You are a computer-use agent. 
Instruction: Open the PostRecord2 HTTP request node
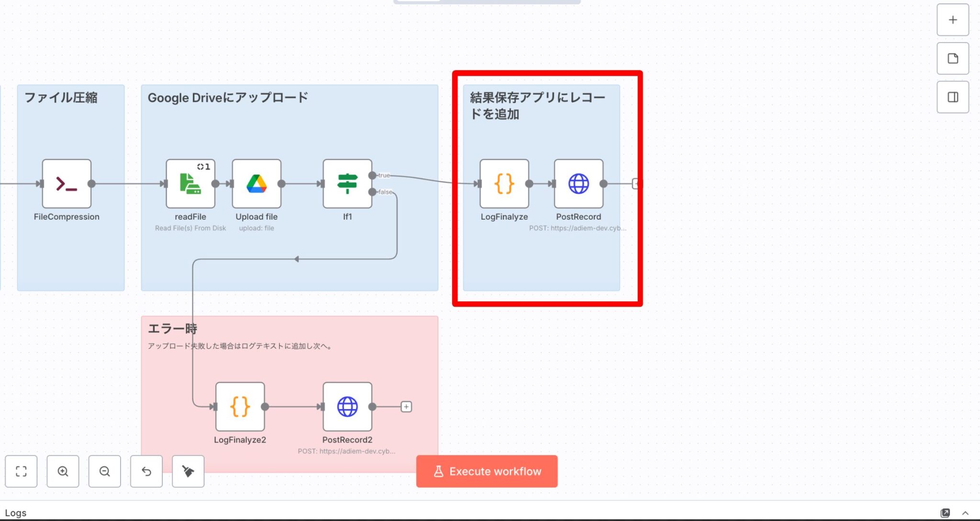tap(347, 407)
